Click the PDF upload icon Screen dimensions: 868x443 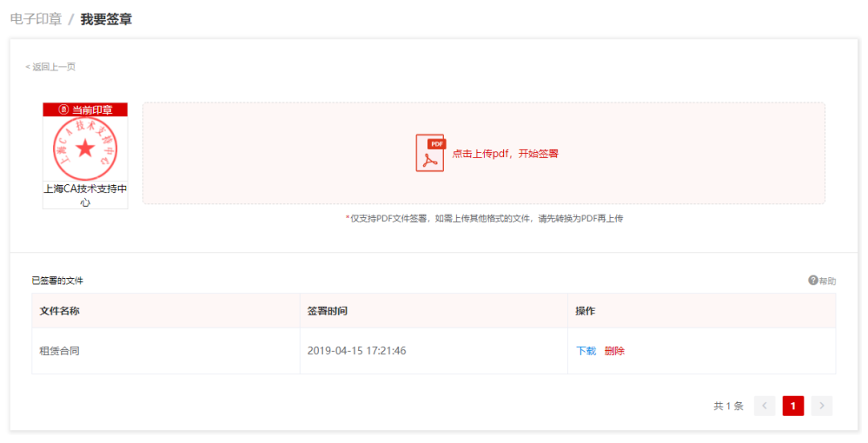431,153
